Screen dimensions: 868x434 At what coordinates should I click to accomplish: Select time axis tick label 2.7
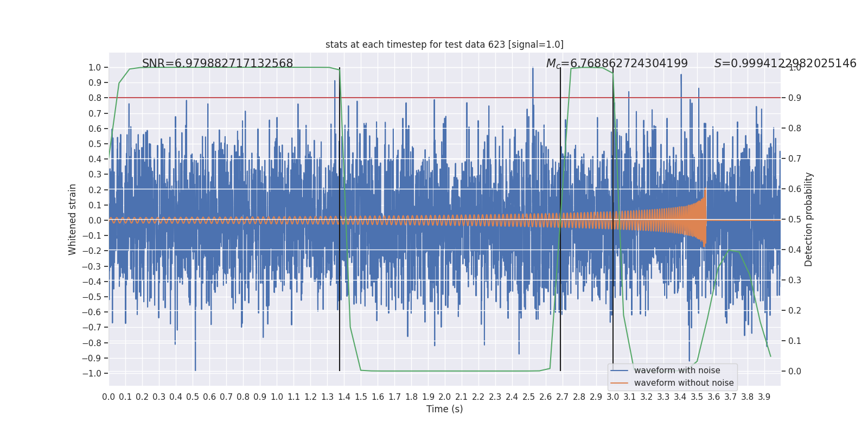[563, 397]
